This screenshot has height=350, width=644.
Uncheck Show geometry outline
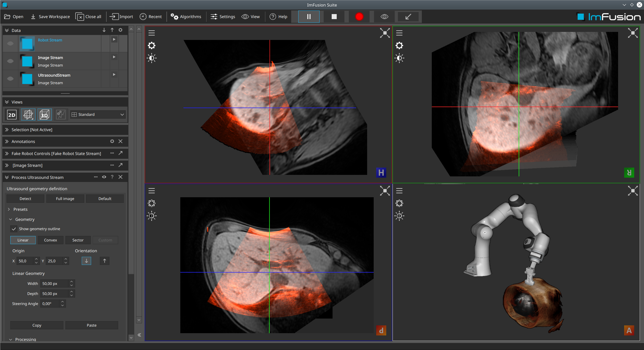tap(14, 229)
